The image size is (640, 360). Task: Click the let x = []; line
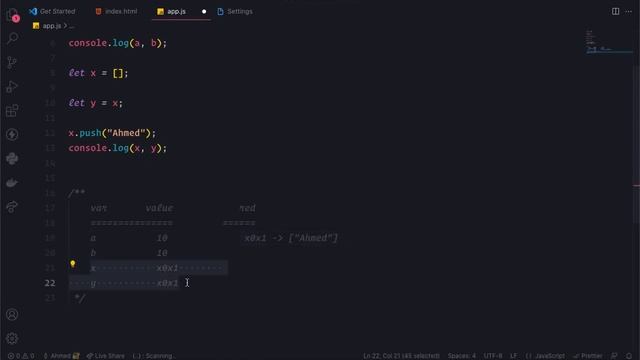pyautogui.click(x=98, y=73)
